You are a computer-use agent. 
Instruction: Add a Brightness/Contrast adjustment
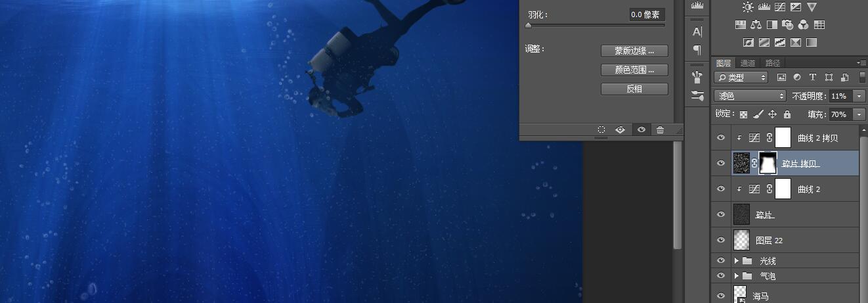(x=748, y=7)
